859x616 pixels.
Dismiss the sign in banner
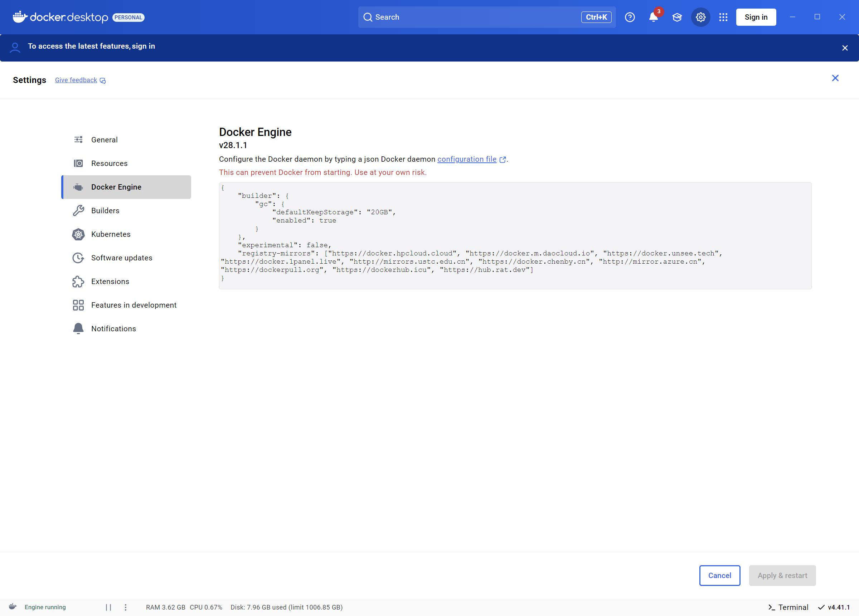(x=845, y=48)
